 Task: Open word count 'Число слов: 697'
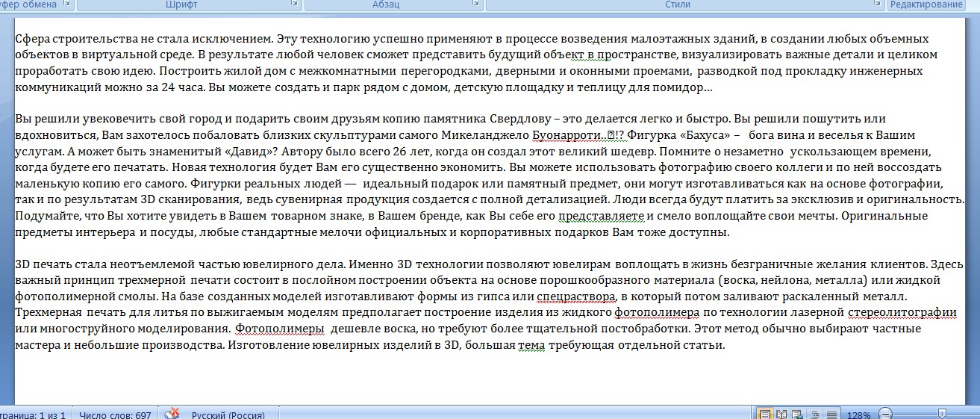pyautogui.click(x=114, y=415)
